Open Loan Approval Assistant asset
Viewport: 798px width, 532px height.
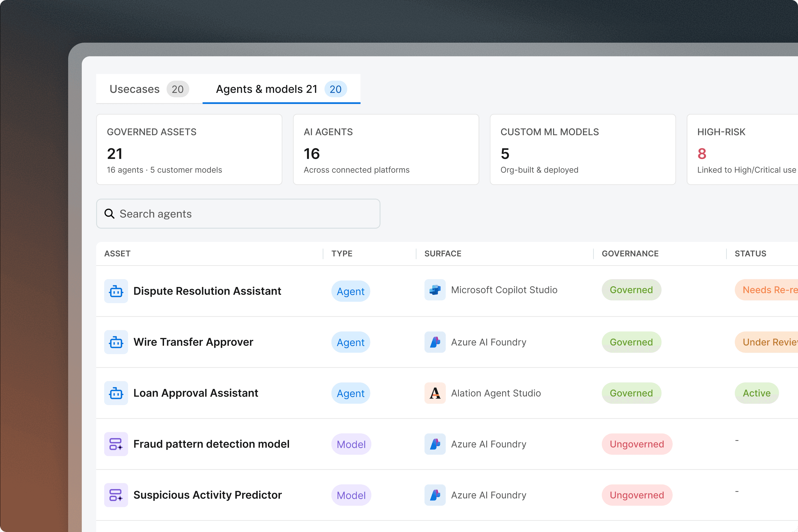pos(196,393)
